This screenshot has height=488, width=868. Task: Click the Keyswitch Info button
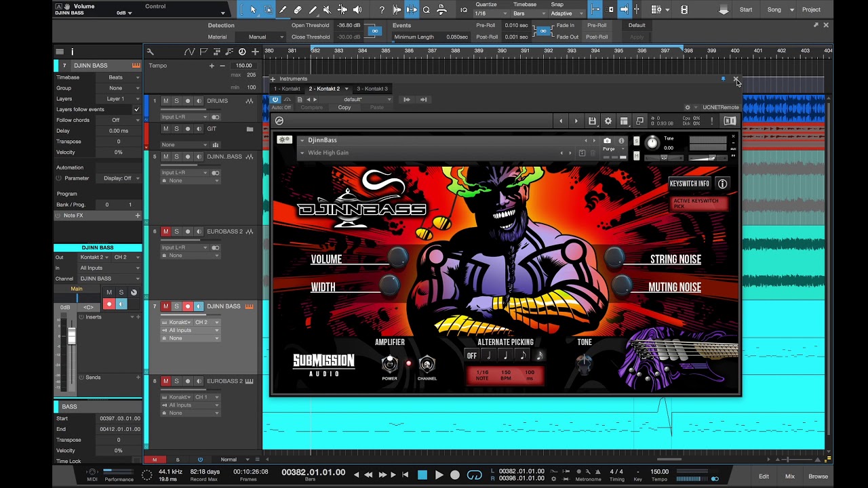pos(690,184)
